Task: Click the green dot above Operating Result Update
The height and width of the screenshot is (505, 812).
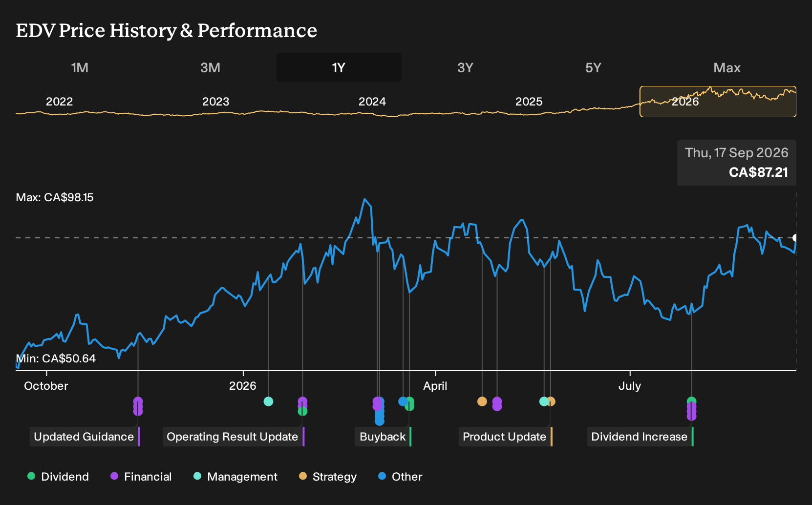Action: tap(302, 411)
